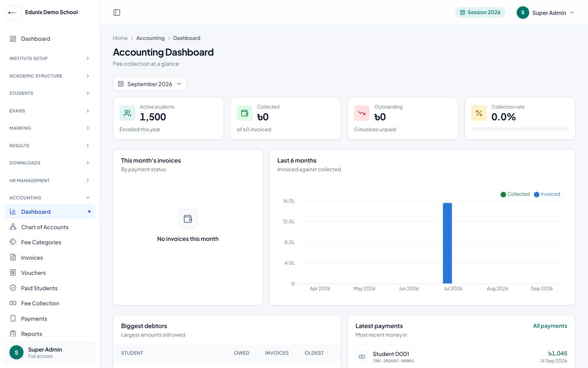Click the Outstanding trending-down icon
The width and height of the screenshot is (588, 368).
362,113
